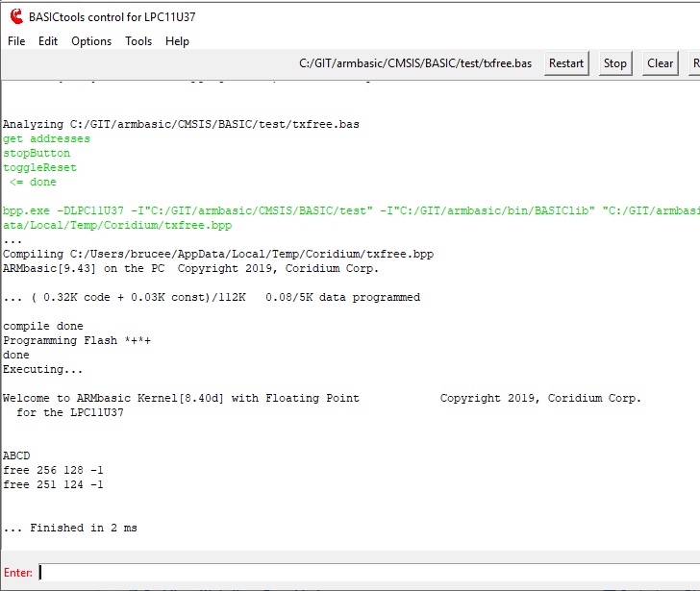The height and width of the screenshot is (591, 700).
Task: Click the BASICtools app icon in title bar
Action: click(x=15, y=15)
